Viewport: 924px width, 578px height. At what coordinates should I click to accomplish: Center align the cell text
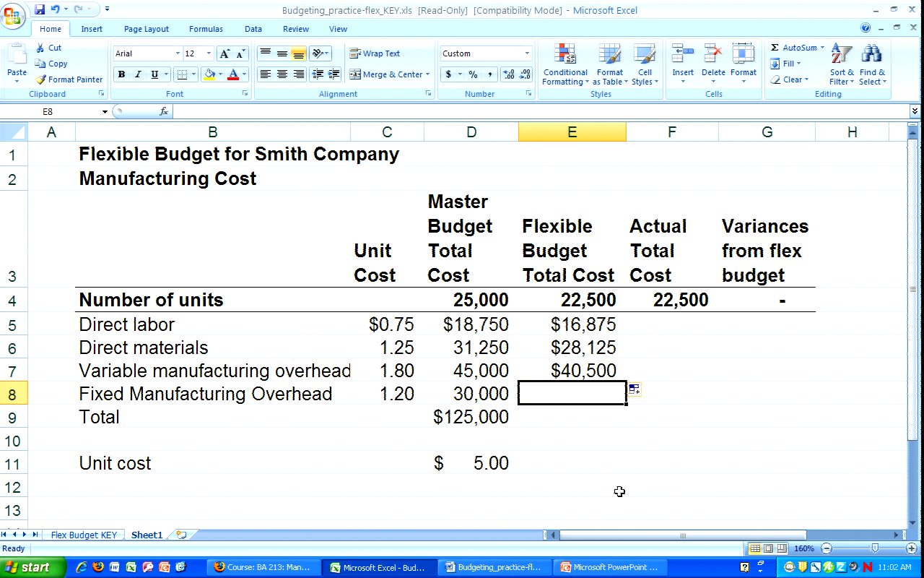pyautogui.click(x=282, y=74)
